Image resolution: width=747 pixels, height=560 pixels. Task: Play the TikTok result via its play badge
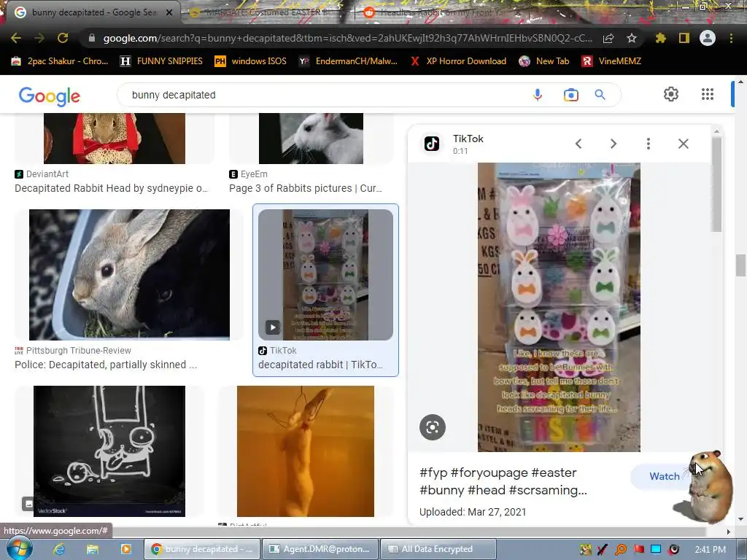273,327
